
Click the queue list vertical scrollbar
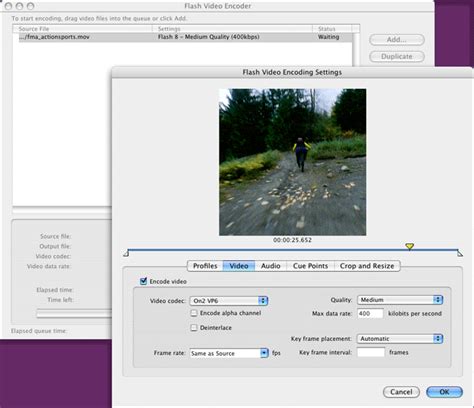click(356, 50)
